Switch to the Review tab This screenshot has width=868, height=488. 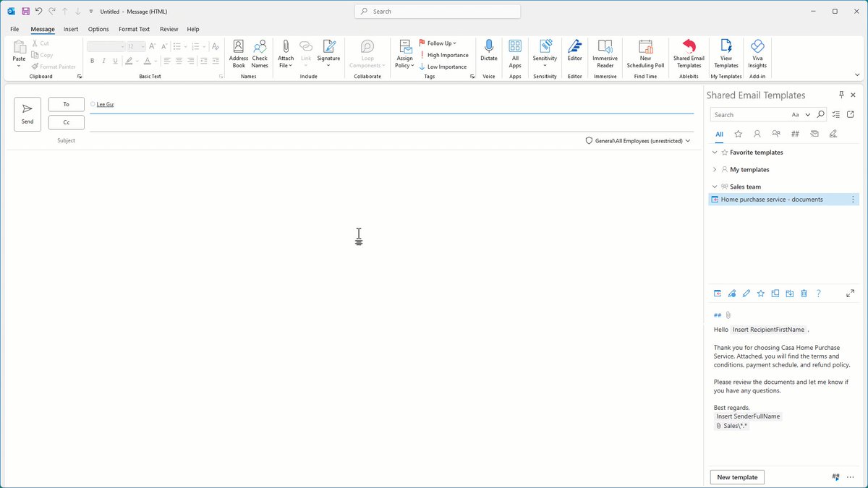tap(169, 29)
